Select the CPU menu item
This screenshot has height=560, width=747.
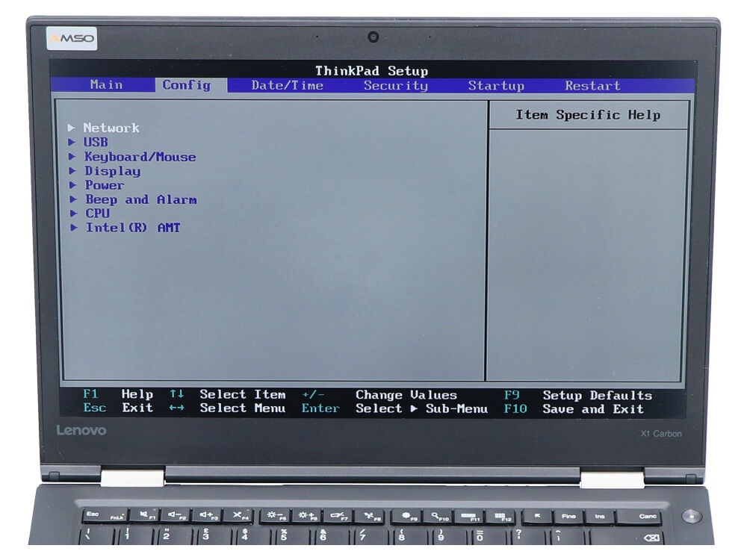coord(97,214)
